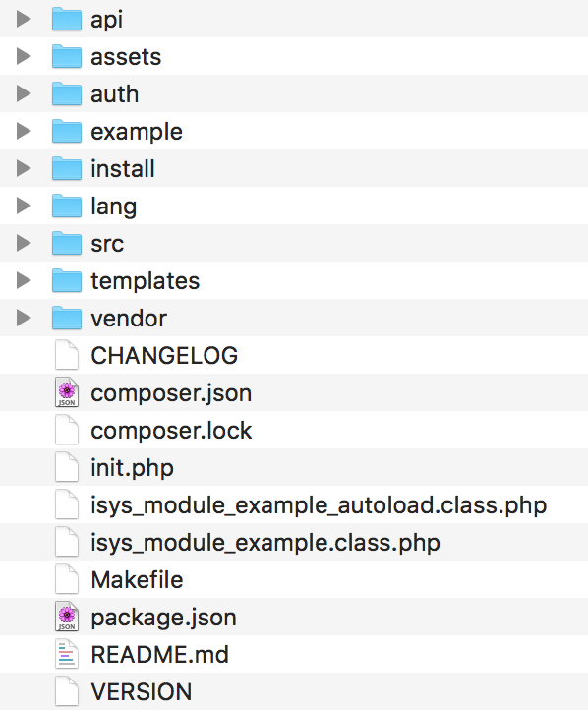This screenshot has width=588, height=710.
Task: Expand the assets folder disclosure triangle
Action: (x=24, y=57)
